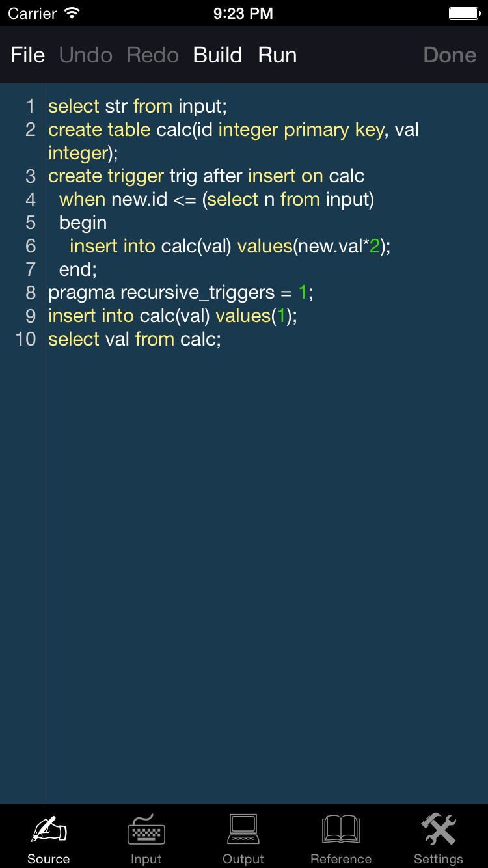Open the File menu
The height and width of the screenshot is (868, 488).
(x=27, y=55)
